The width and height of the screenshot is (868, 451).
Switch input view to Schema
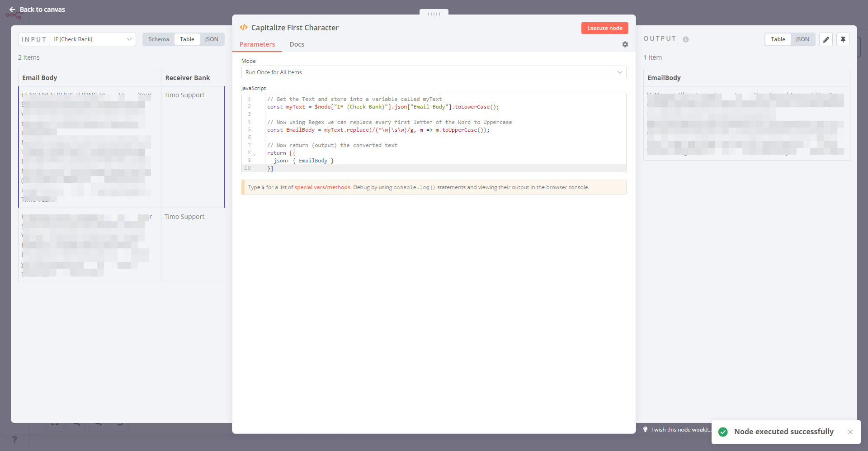[x=159, y=39]
